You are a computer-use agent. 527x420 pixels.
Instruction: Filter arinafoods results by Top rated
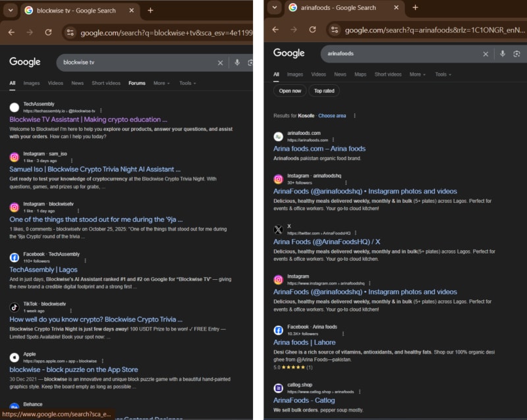click(324, 91)
